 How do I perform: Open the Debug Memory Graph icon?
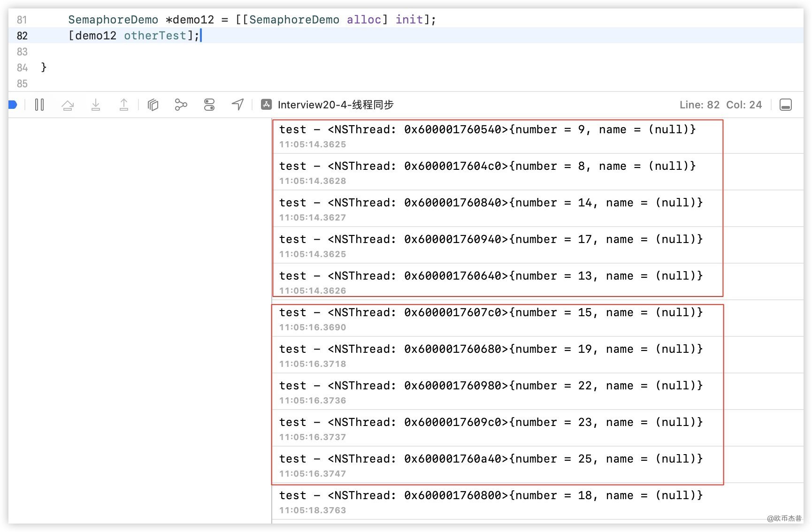(181, 105)
